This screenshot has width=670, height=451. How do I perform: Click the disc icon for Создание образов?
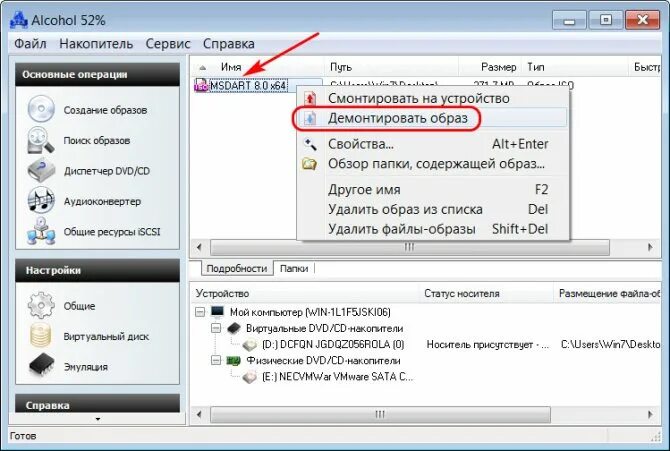coord(41,109)
